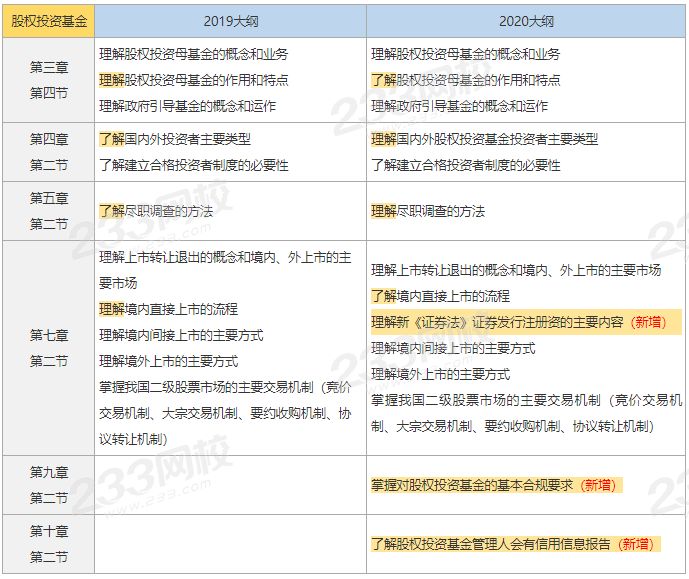Click 了解建立合格投资者制度的必要性 in 2020 column
The image size is (689, 579).
(466, 165)
